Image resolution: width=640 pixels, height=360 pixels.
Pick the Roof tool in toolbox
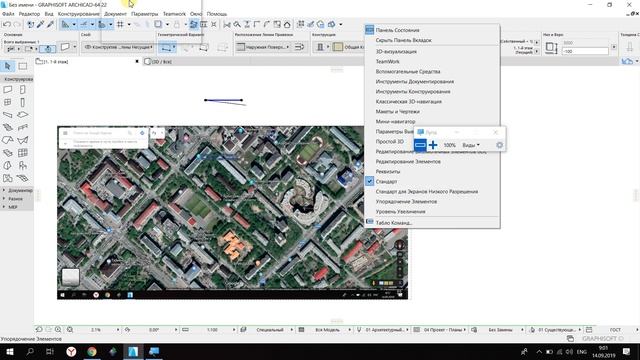pos(8,140)
